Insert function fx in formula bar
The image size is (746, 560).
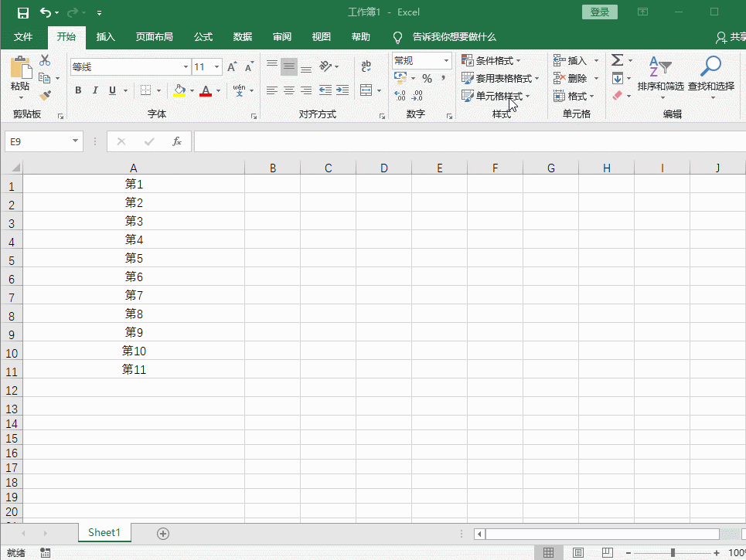tap(177, 141)
